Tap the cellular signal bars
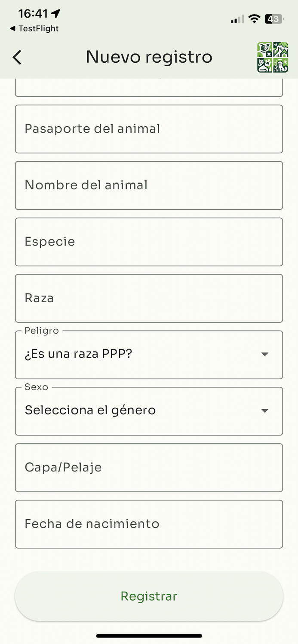The width and height of the screenshot is (298, 644). coord(236,19)
